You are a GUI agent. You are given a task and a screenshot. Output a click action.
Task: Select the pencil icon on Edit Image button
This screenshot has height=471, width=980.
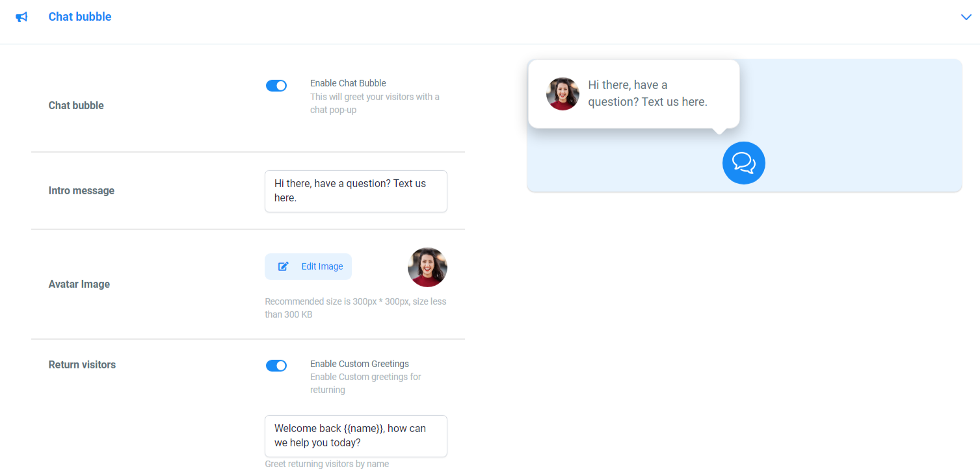(282, 266)
